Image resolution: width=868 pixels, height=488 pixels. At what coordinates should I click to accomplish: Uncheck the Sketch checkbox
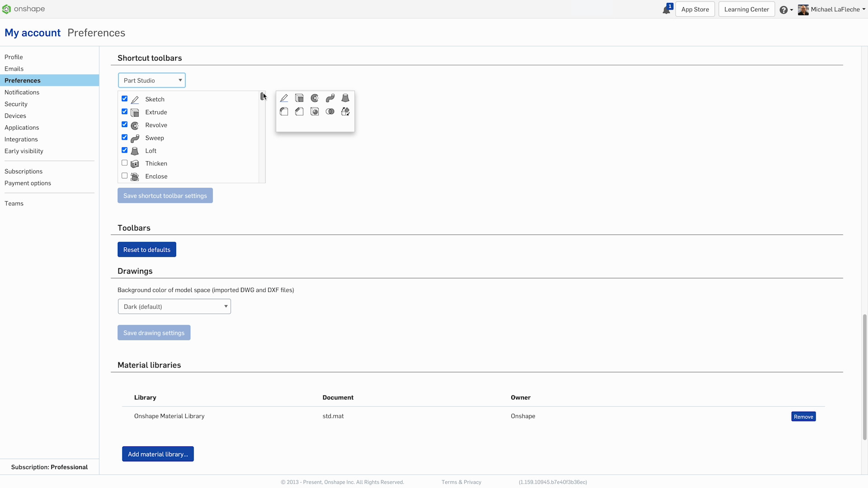124,99
